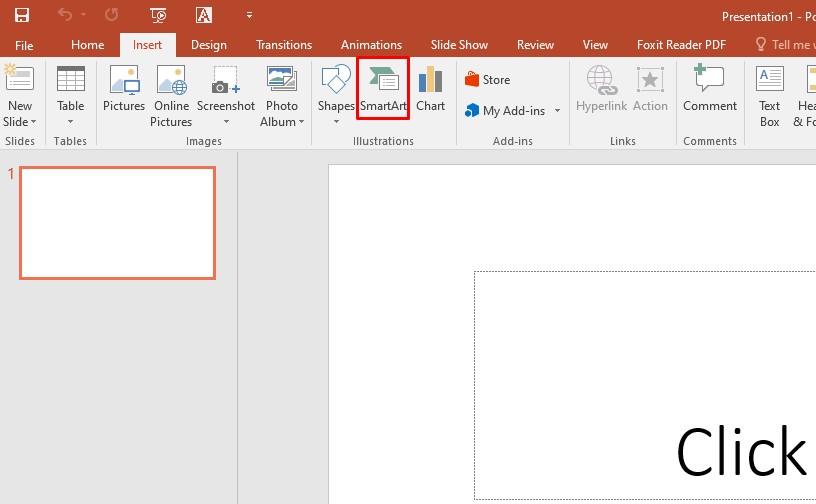The width and height of the screenshot is (816, 504).
Task: Click the Shapes icon
Action: [x=336, y=79]
